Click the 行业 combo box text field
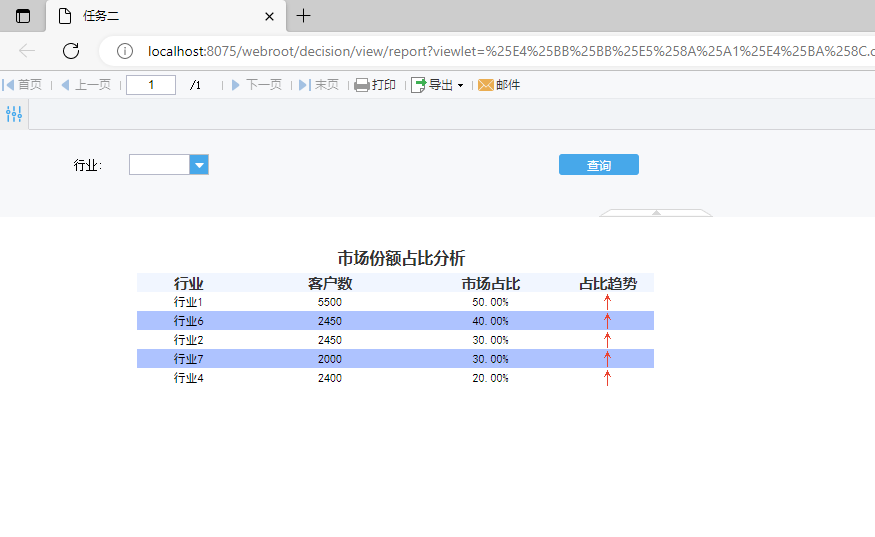Screen dimensions: 875x537 point(160,165)
